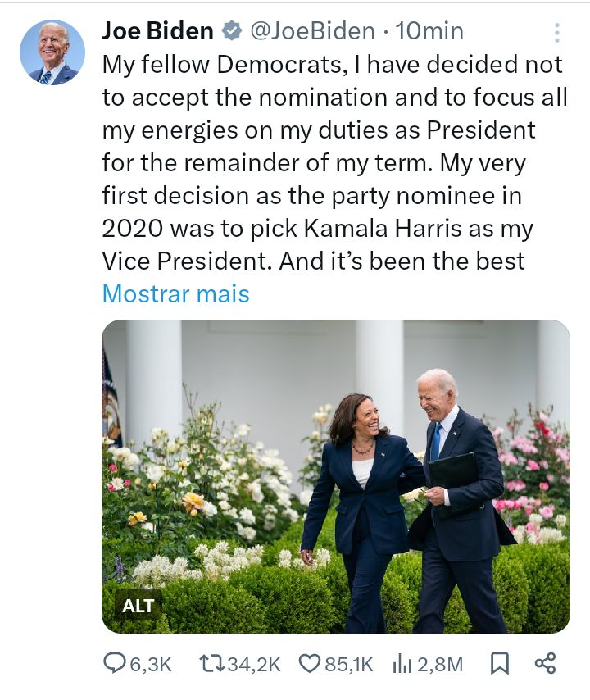The width and height of the screenshot is (590, 700).
Task: Expand tweet with "Mostrar mais"
Action: tap(175, 293)
